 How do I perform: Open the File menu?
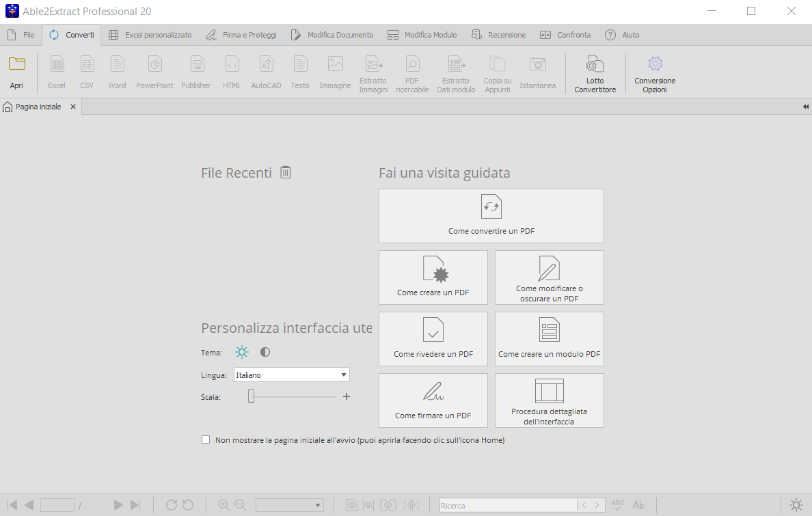[21, 35]
